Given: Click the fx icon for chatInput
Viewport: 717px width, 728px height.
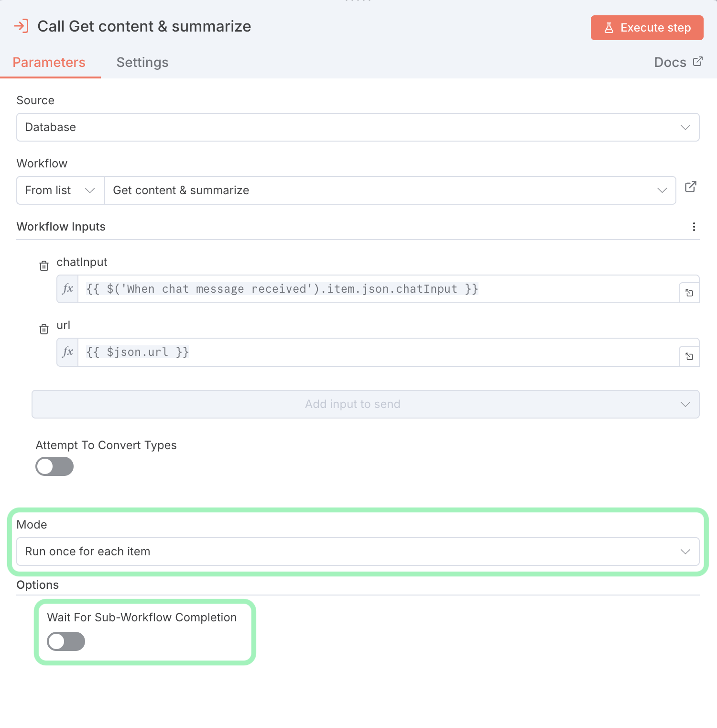Looking at the screenshot, I should click(x=68, y=289).
